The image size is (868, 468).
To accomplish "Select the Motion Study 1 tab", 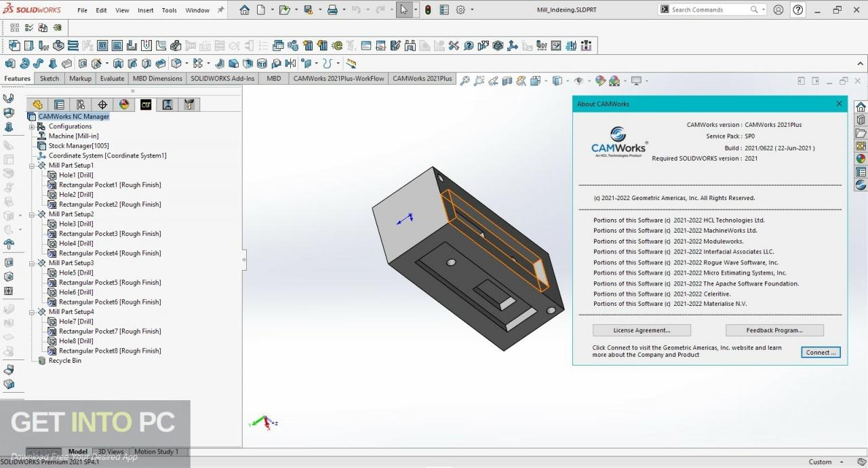I will [x=156, y=452].
